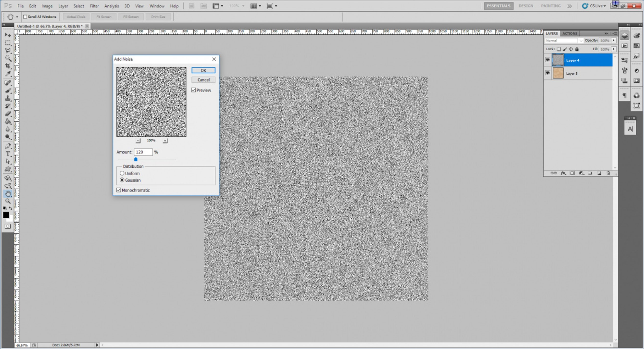The height and width of the screenshot is (349, 644).
Task: Toggle Quick Mask mode
Action: 8,226
